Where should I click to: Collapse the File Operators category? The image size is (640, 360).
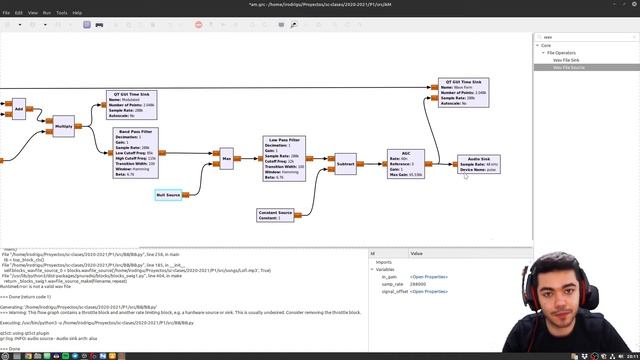(x=543, y=53)
